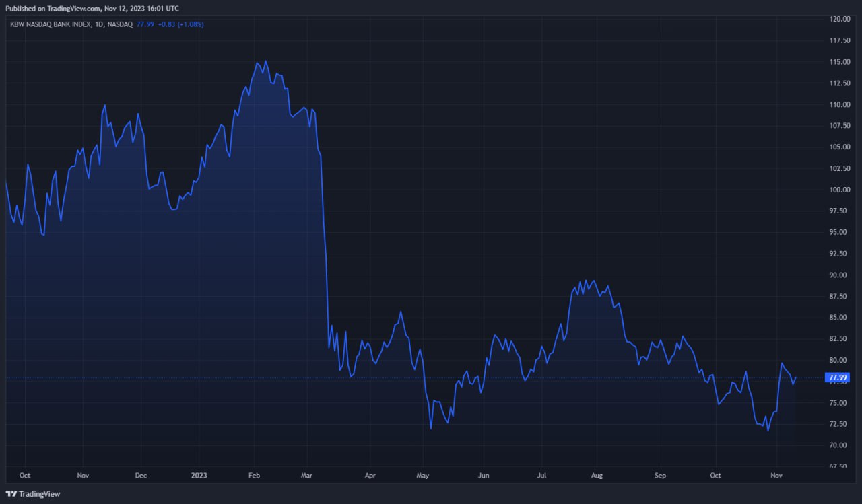
Task: Select the Feb label on the time axis
Action: (254, 475)
